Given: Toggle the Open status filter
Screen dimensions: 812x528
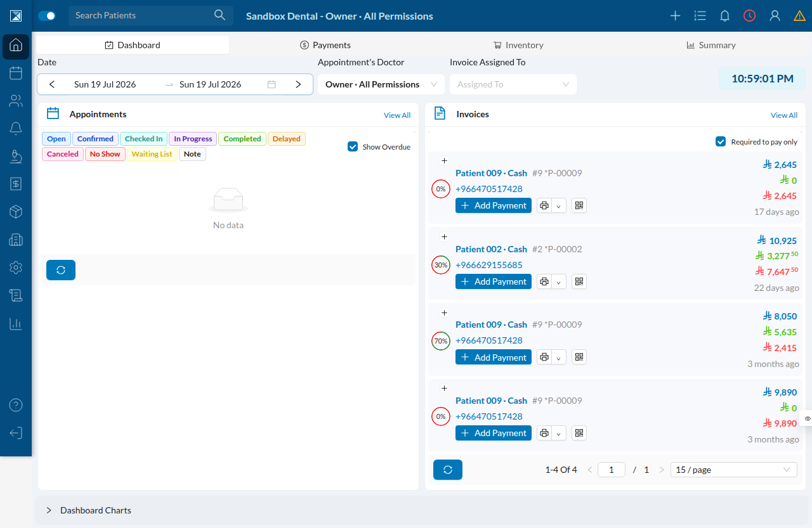Looking at the screenshot, I should pyautogui.click(x=56, y=139).
